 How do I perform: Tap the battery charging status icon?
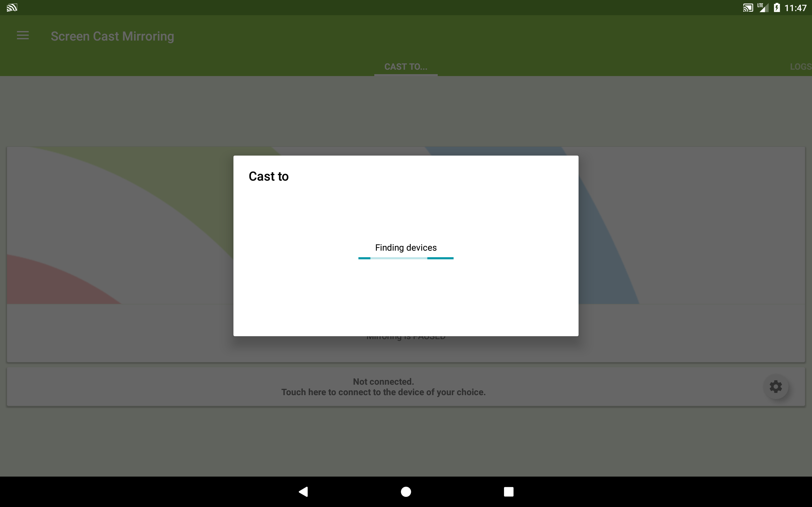[x=776, y=7]
